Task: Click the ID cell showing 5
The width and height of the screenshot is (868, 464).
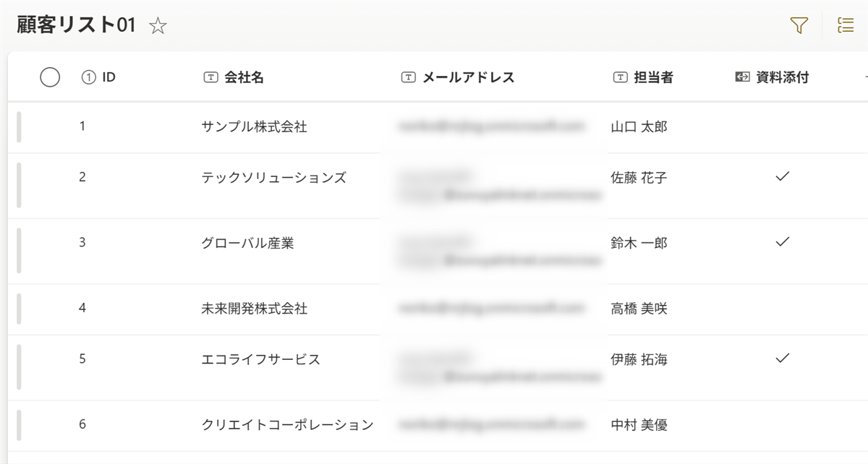Action: 82,358
